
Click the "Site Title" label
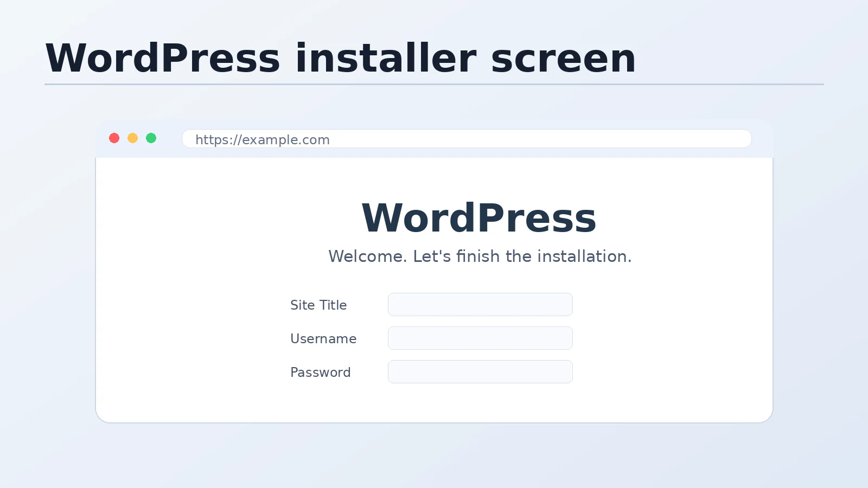point(318,305)
